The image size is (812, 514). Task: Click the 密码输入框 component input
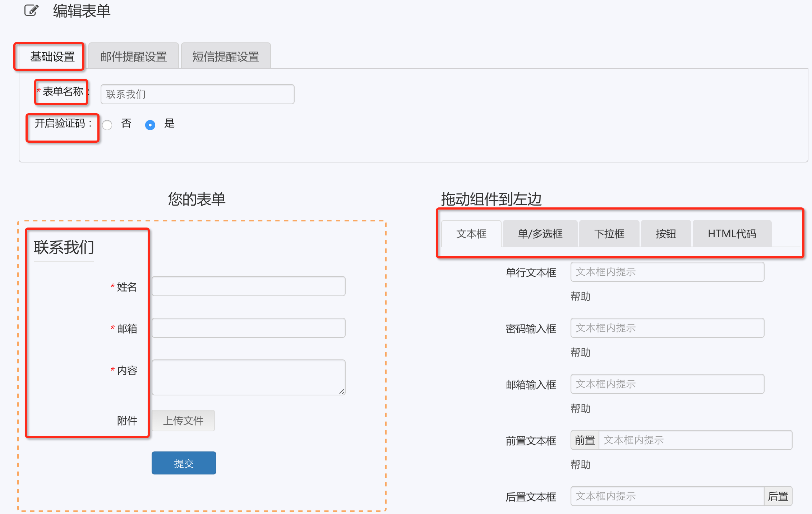667,328
